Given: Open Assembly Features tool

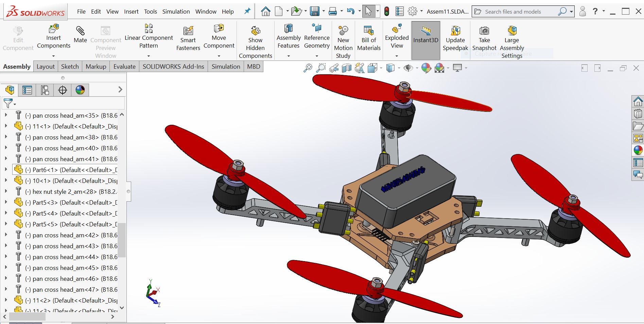Looking at the screenshot, I should pos(289,36).
